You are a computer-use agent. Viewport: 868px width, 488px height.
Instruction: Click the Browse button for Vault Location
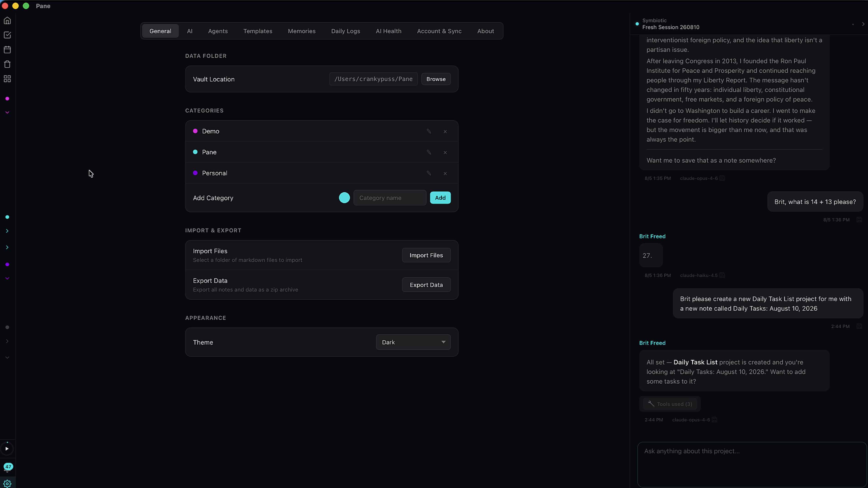coord(436,79)
